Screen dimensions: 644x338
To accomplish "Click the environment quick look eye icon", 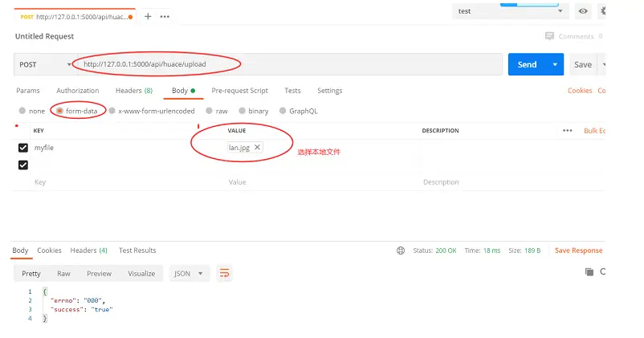I will [583, 11].
